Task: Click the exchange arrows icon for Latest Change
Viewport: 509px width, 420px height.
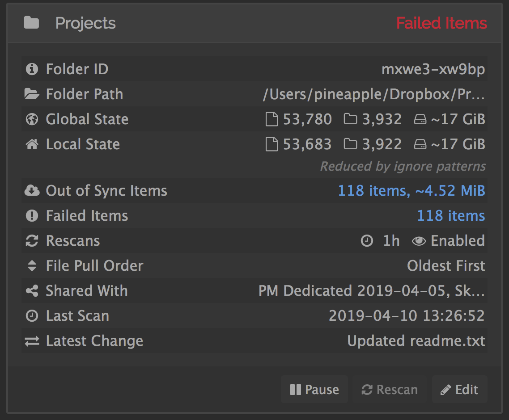Action: (x=31, y=340)
